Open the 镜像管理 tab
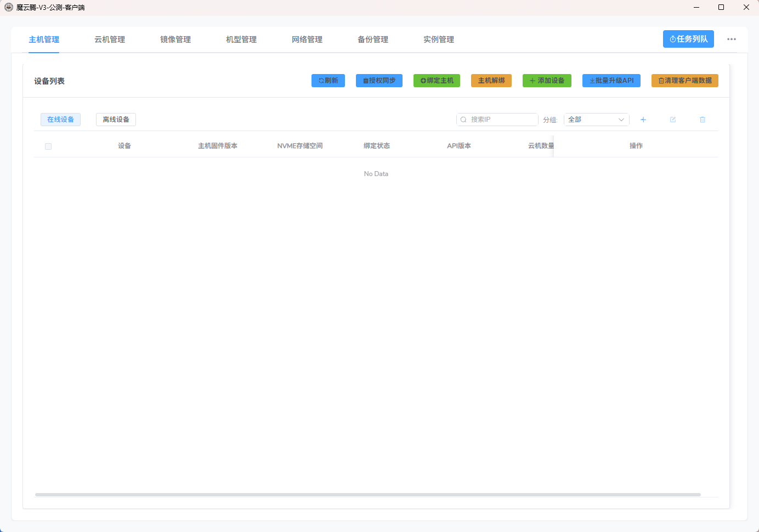 pos(175,39)
